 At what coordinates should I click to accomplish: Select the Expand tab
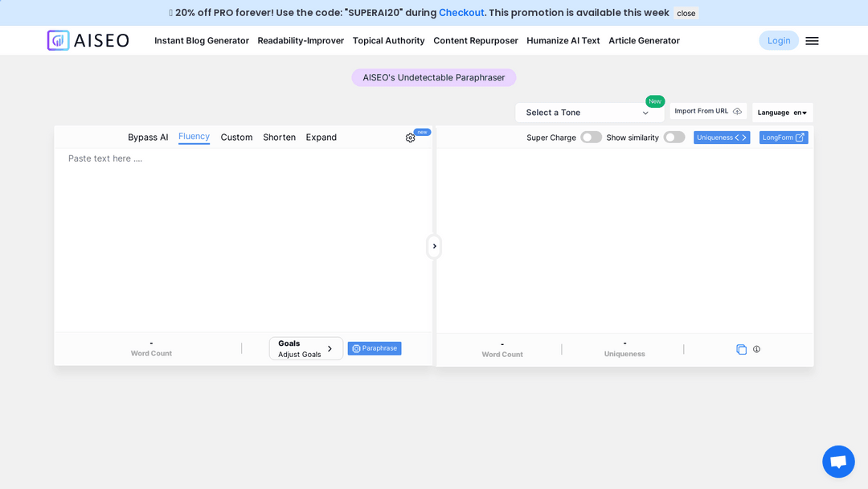click(x=321, y=138)
